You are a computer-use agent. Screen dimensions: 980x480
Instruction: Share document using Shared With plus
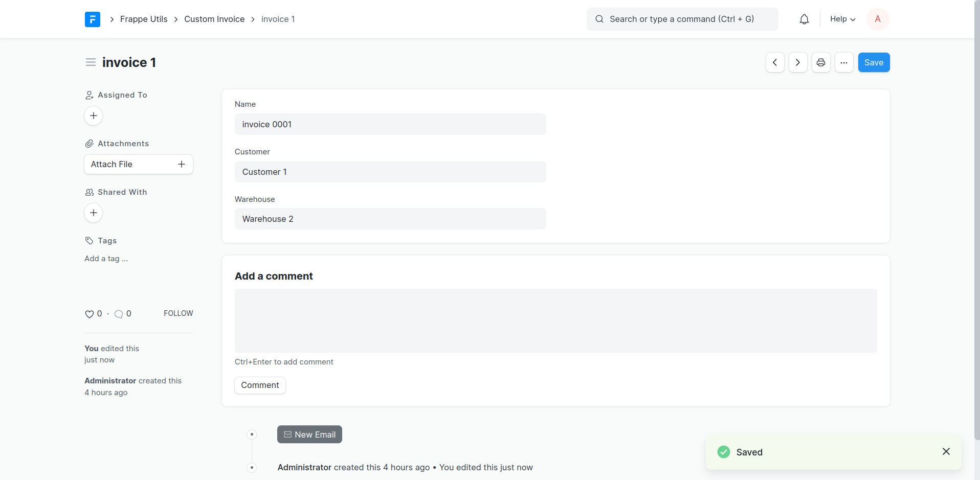(94, 213)
